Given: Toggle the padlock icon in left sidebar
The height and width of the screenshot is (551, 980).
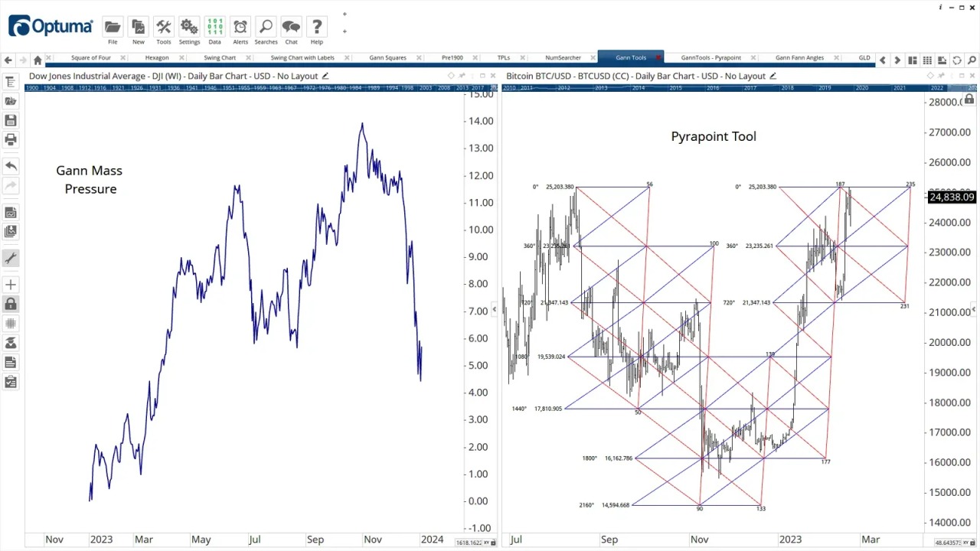Looking at the screenshot, I should (11, 304).
